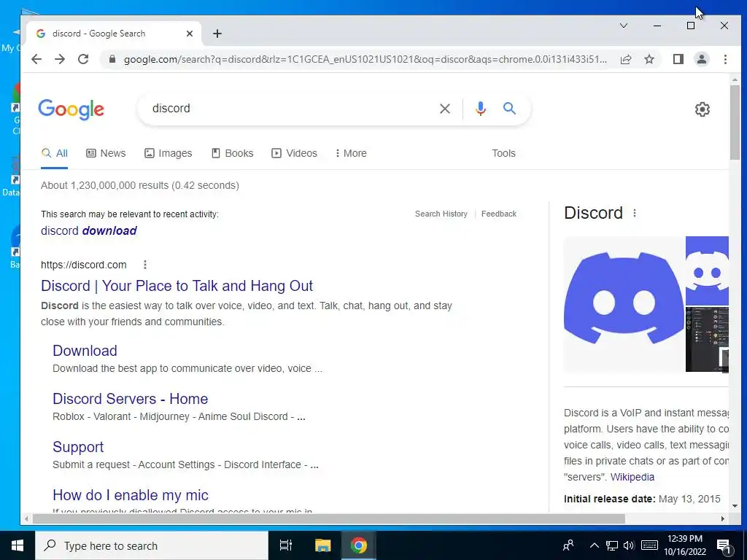Open the network status tray icon

[612, 545]
